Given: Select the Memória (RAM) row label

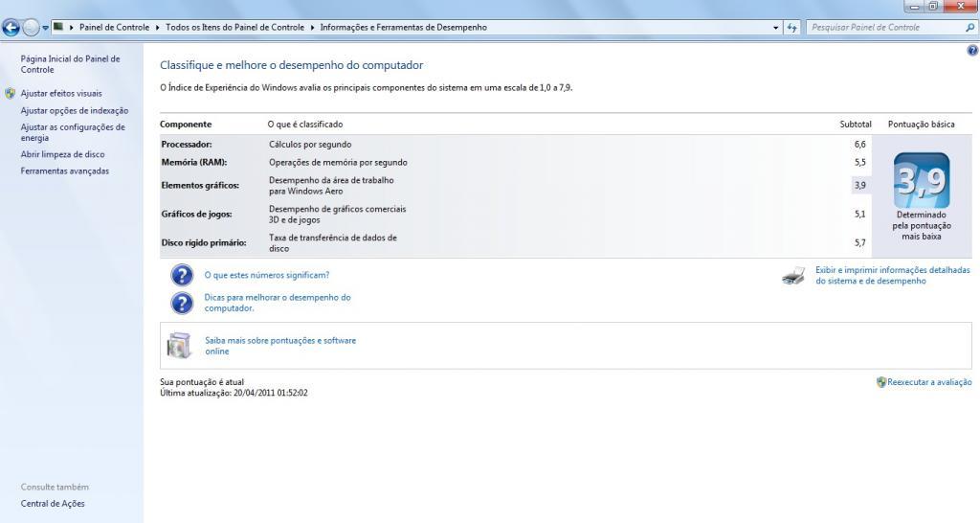Looking at the screenshot, I should coord(193,162).
